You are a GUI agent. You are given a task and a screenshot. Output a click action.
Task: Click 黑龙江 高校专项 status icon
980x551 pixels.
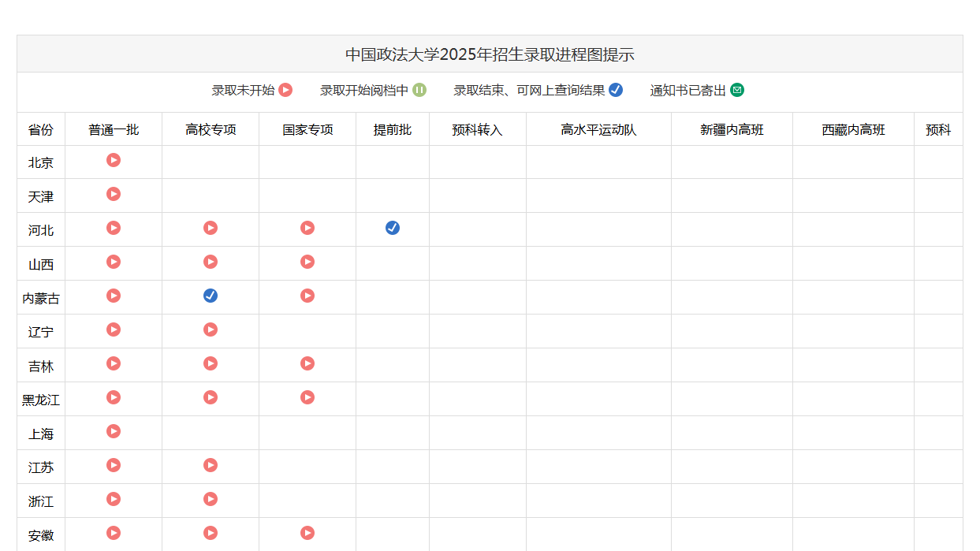coord(211,397)
